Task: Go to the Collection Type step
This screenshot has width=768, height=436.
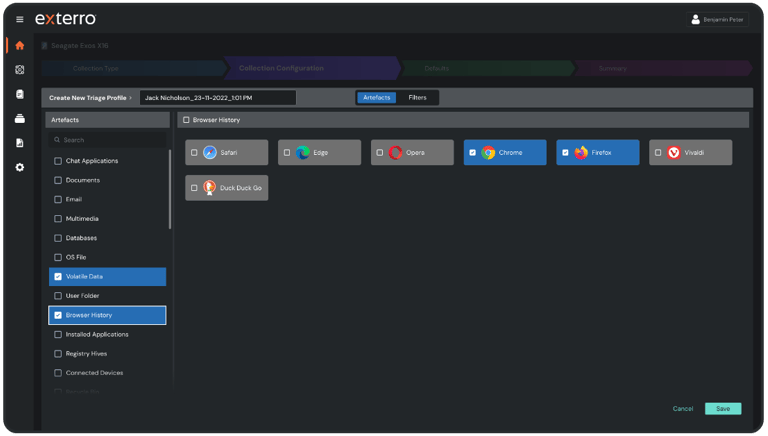Action: 133,69
